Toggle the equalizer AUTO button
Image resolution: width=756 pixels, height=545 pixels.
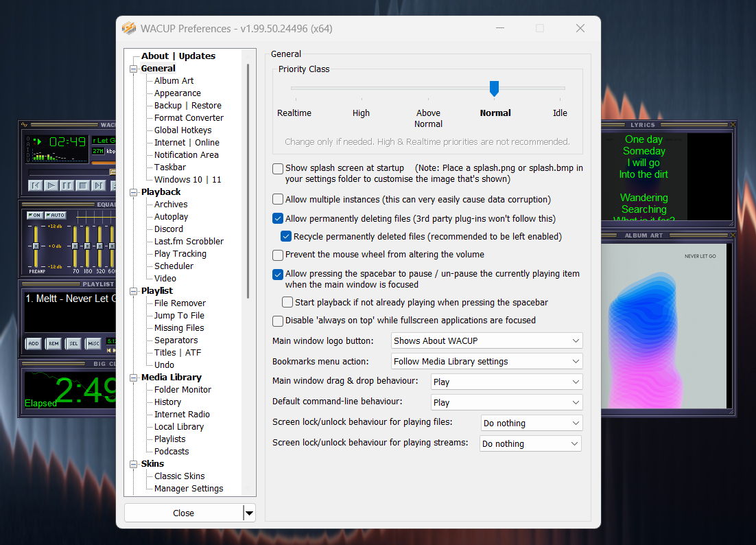coord(55,215)
